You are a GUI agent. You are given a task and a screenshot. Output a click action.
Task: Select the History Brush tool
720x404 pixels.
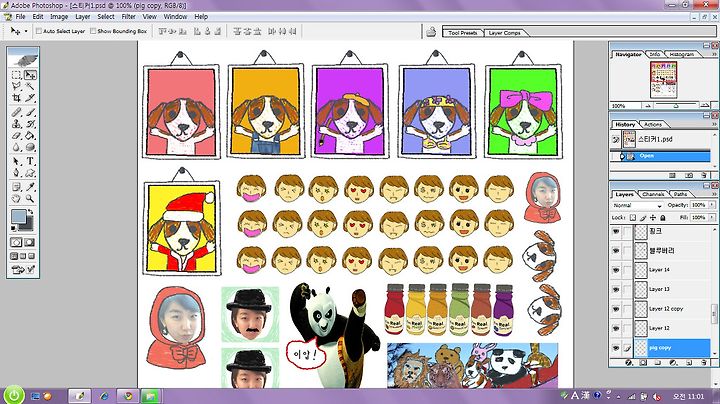[x=30, y=124]
